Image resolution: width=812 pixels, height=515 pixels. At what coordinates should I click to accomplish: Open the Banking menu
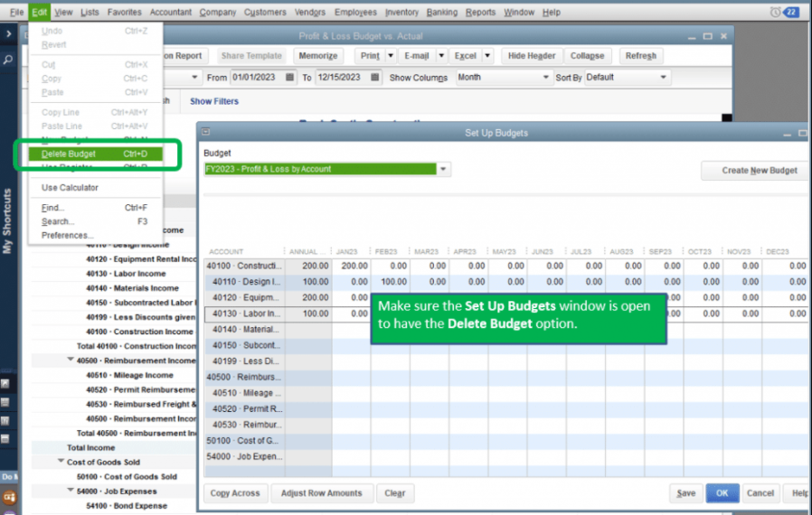[x=442, y=12]
